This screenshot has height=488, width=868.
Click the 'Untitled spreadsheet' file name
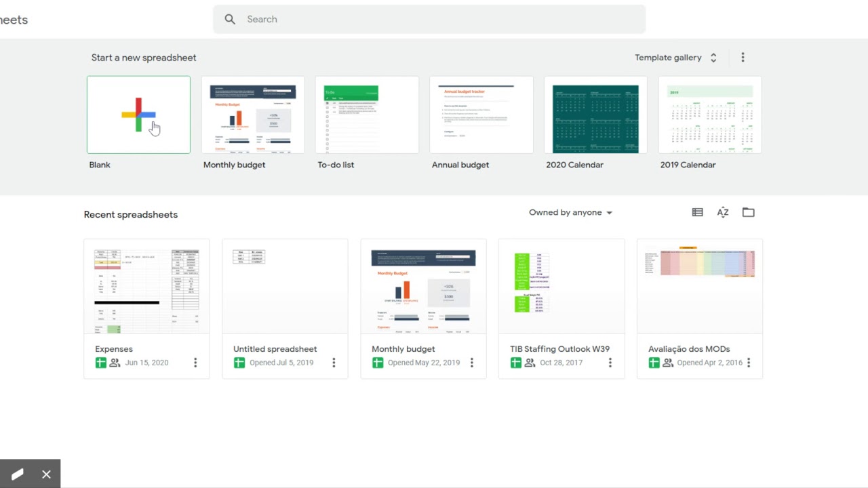[x=275, y=349]
